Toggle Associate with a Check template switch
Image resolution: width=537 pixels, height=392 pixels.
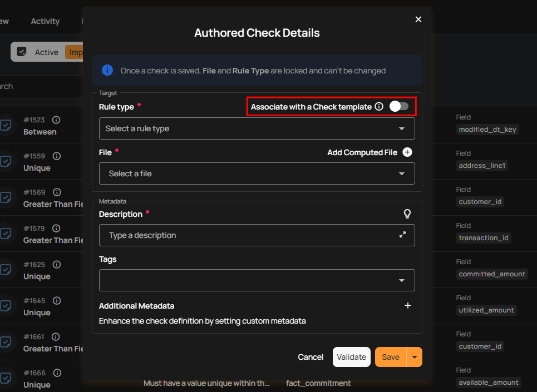pyautogui.click(x=398, y=106)
